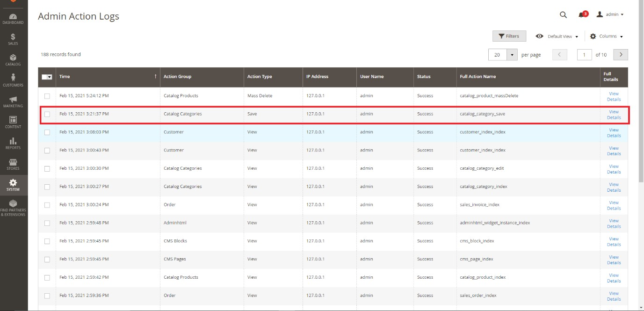Click the page number input field

point(584,55)
